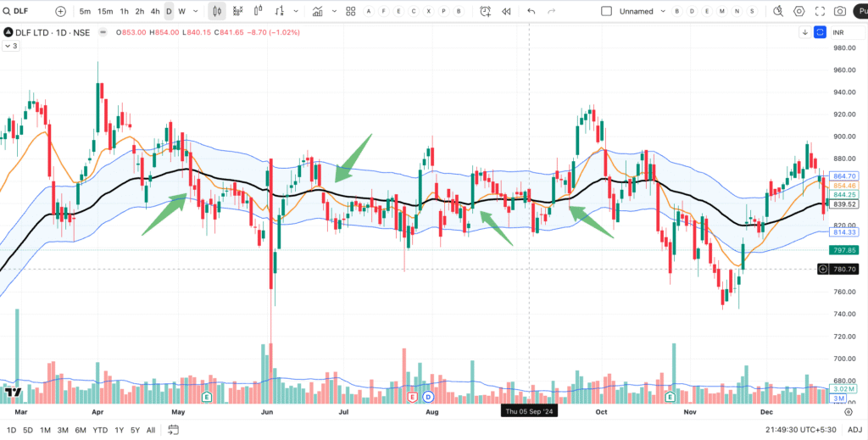Viewport: 868px width, 440px height.
Task: Select the candlestick chart type icon
Action: [x=217, y=11]
